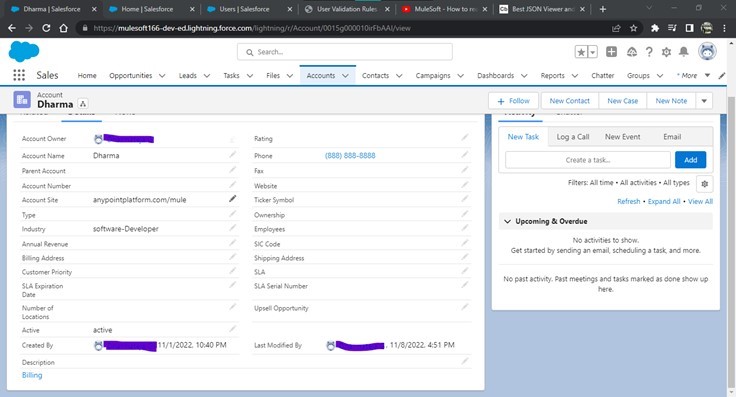This screenshot has width=736, height=397.
Task: Expand Contacts nav dropdown chevron
Action: (399, 76)
